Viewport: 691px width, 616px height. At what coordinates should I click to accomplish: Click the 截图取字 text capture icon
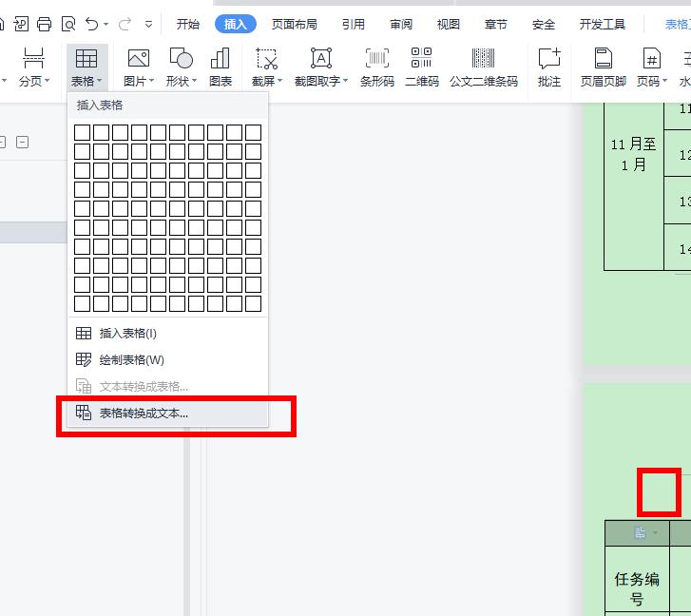pos(321,58)
